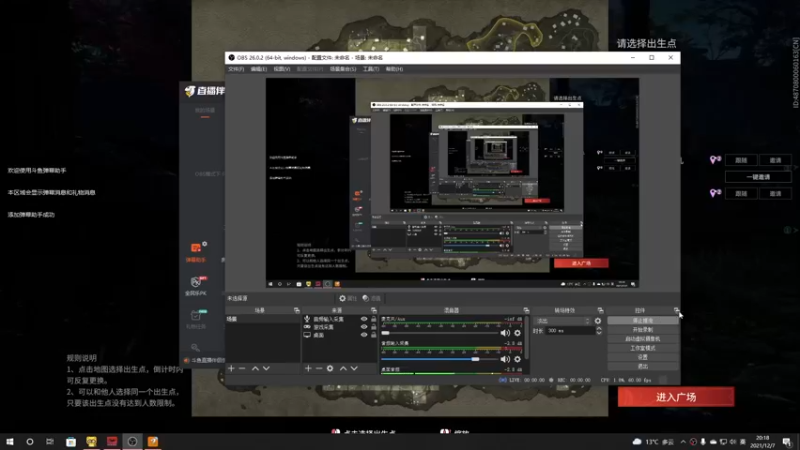Enable 工作室模式 studio mode
The height and width of the screenshot is (450, 800).
pos(643,348)
